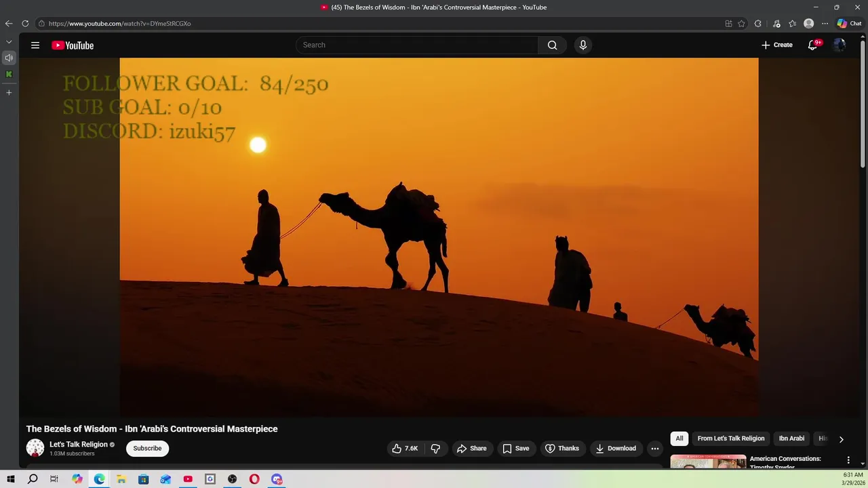Open the YouTube guide hamburger menu

[35, 45]
